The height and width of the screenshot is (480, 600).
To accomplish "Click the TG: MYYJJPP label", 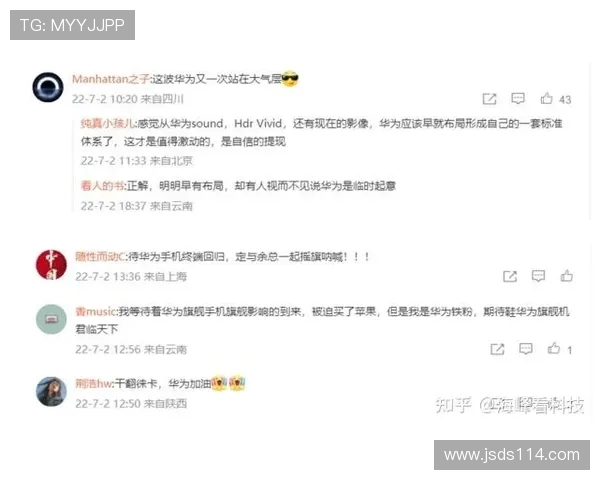I will (x=72, y=25).
